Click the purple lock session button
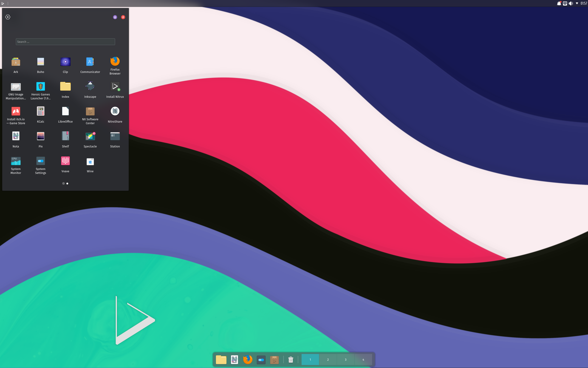The width and height of the screenshot is (588, 368). point(115,17)
